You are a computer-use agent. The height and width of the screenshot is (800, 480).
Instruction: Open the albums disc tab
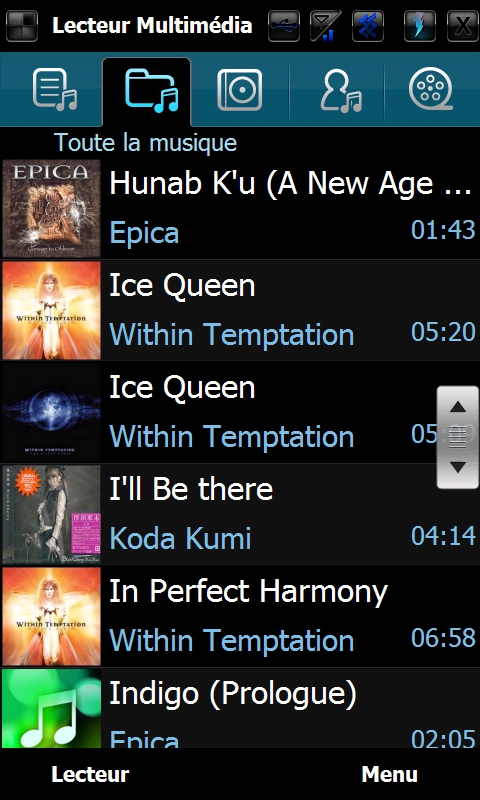pos(239,90)
